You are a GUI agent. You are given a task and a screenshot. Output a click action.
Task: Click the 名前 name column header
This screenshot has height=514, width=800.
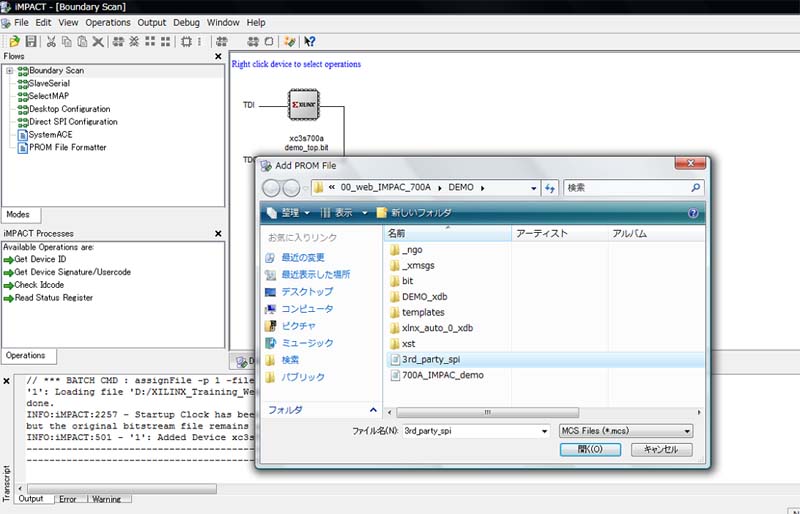tap(447, 233)
